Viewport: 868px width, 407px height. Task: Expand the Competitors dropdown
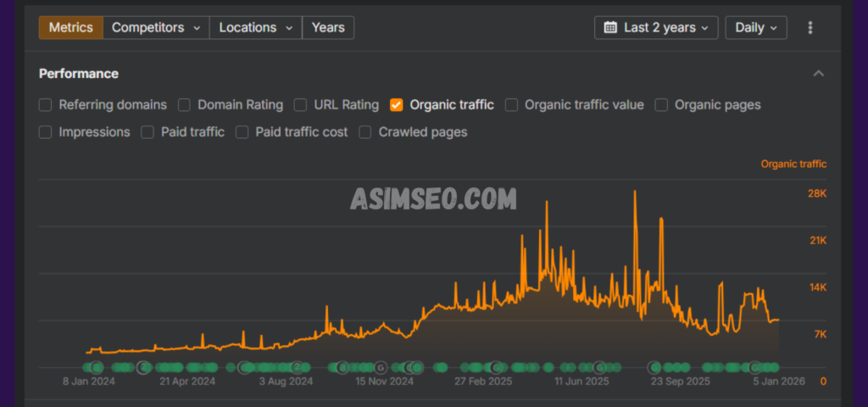[x=156, y=27]
